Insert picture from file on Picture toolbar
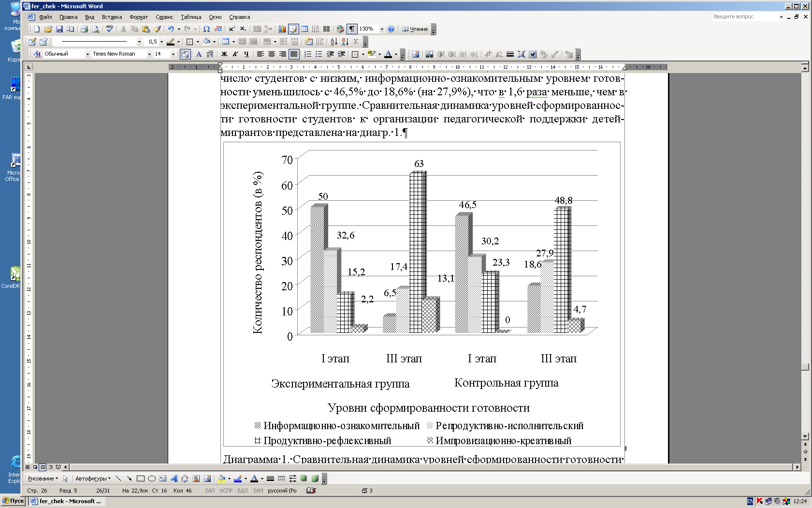812x508 pixels. point(416,54)
